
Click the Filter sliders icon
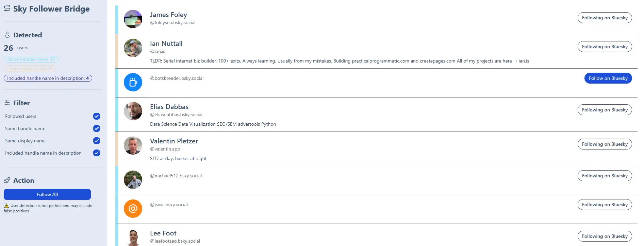7,103
